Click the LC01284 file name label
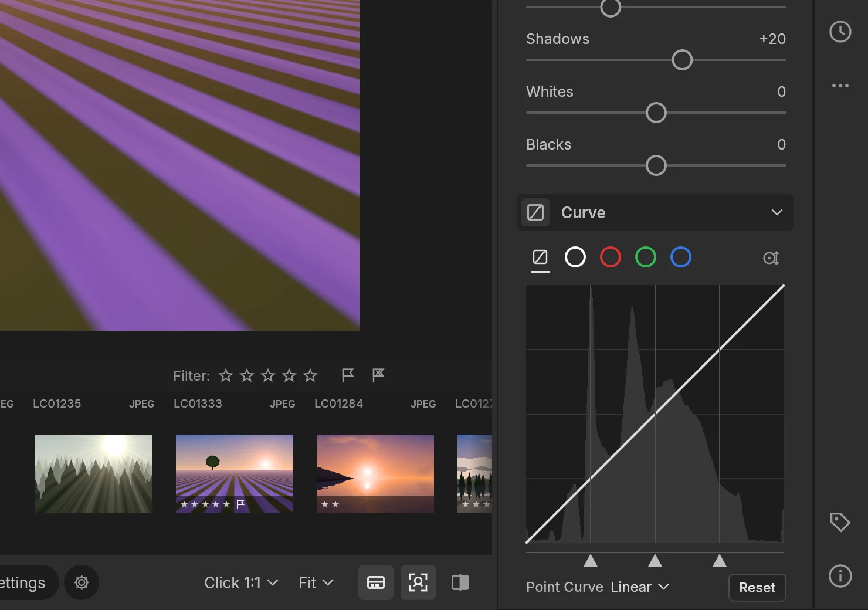Screen dimensions: 868x610 point(338,404)
